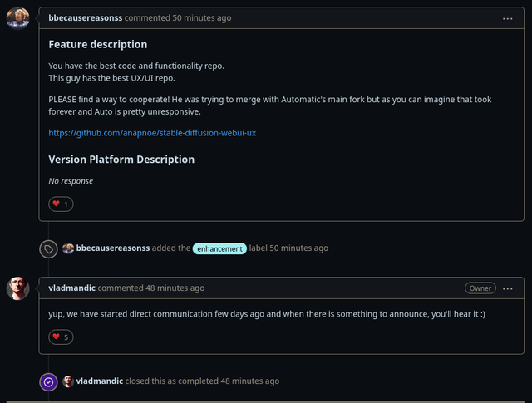
Task: Toggle heart reaction with count 5
Action: tap(62, 337)
